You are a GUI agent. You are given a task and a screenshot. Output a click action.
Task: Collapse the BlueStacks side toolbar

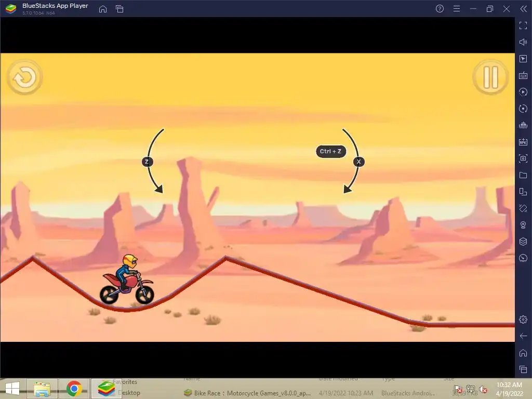[523, 9]
